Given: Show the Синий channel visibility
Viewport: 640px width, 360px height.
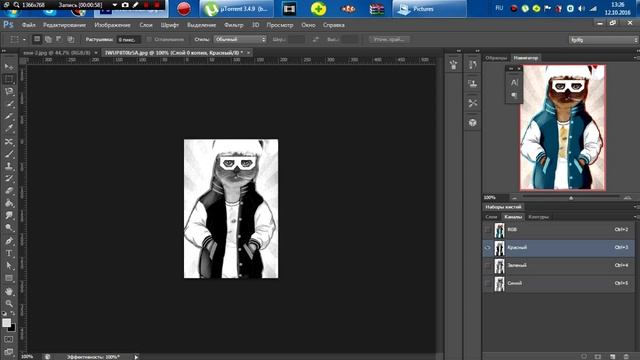Looking at the screenshot, I should 487,283.
